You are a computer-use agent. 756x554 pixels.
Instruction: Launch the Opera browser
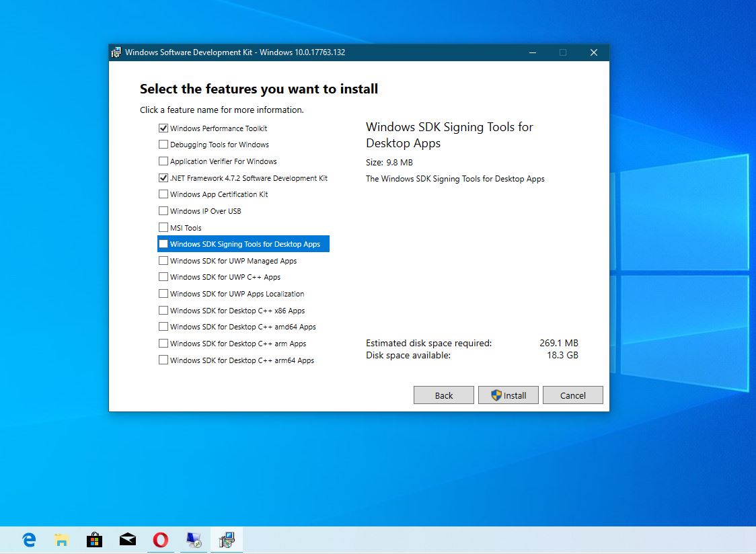pyautogui.click(x=160, y=539)
